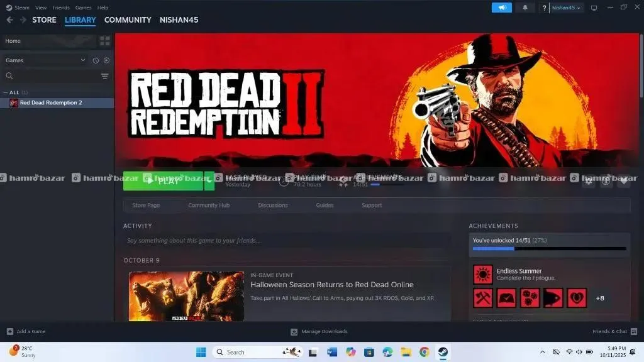Click the Endless Summer achievement icon
This screenshot has width=644, height=362.
(x=483, y=275)
